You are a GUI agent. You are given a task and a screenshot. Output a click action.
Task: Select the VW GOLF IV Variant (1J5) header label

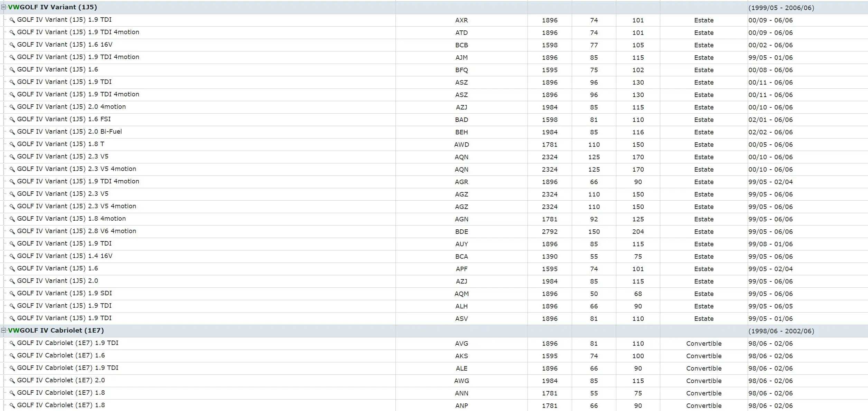click(53, 7)
